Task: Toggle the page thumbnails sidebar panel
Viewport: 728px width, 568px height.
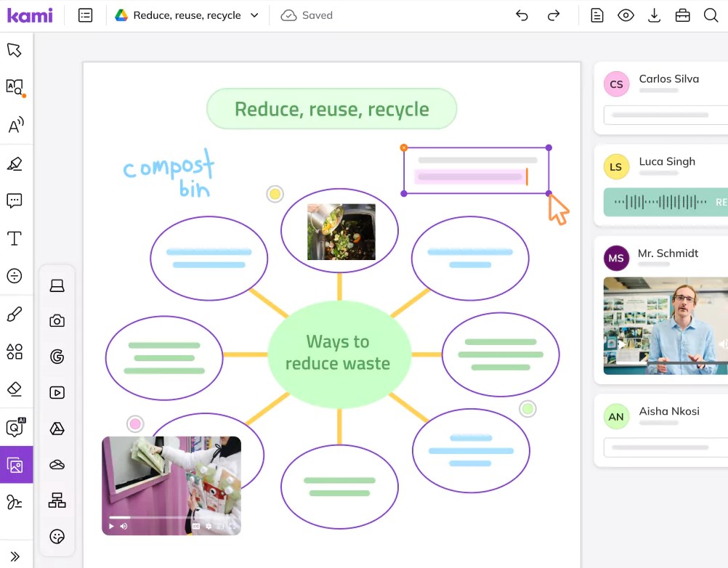Action: pos(86,15)
